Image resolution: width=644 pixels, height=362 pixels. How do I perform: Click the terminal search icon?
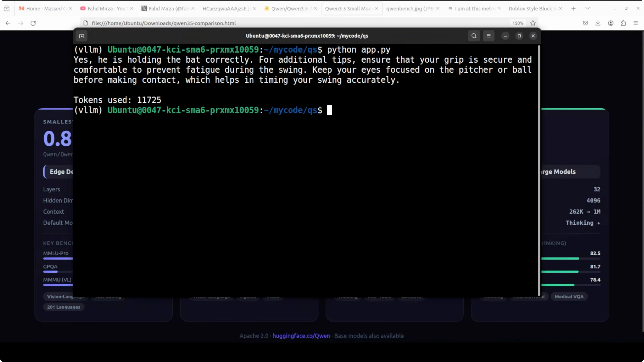click(474, 36)
